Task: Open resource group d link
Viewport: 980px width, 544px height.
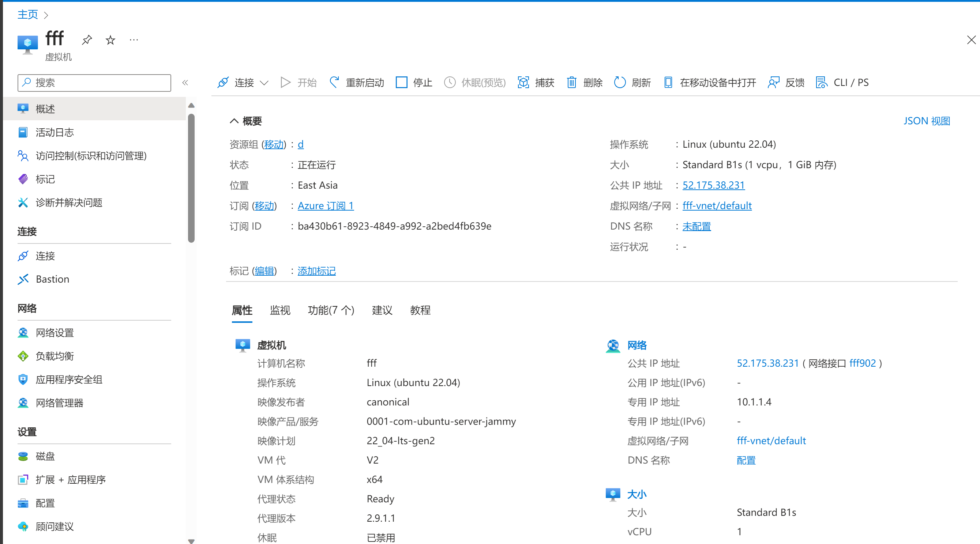Action: click(x=301, y=144)
